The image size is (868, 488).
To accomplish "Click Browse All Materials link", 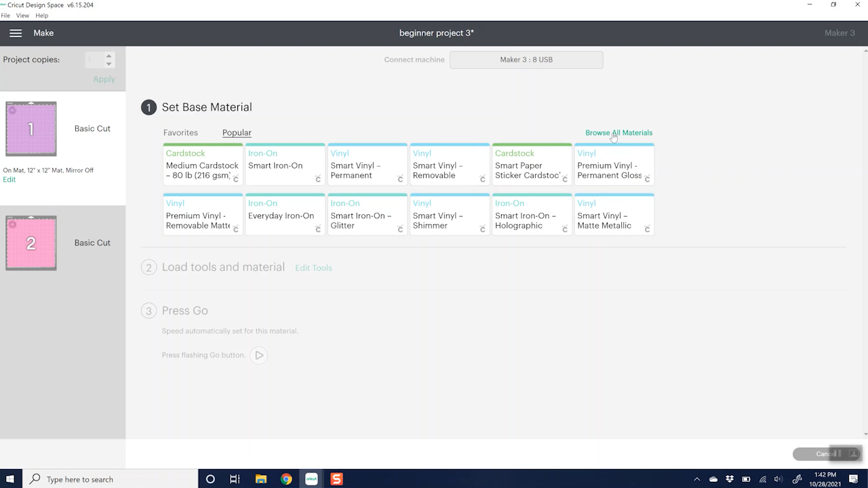I will [619, 133].
